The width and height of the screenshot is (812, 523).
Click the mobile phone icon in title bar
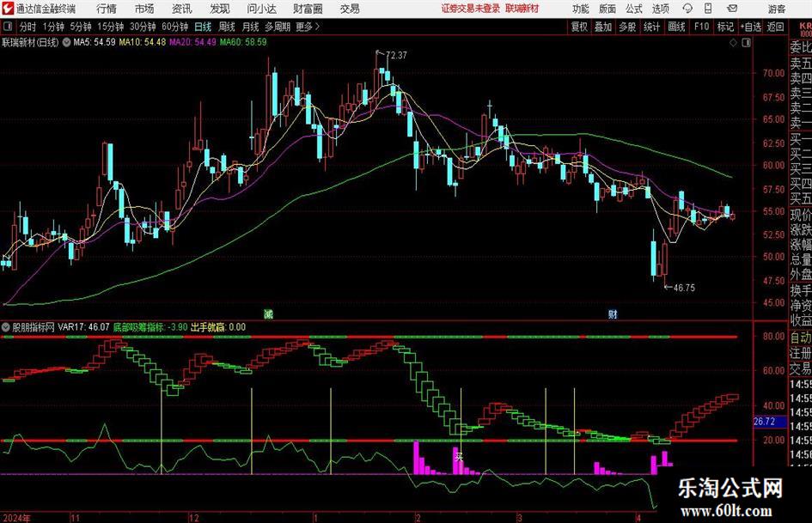[708, 9]
